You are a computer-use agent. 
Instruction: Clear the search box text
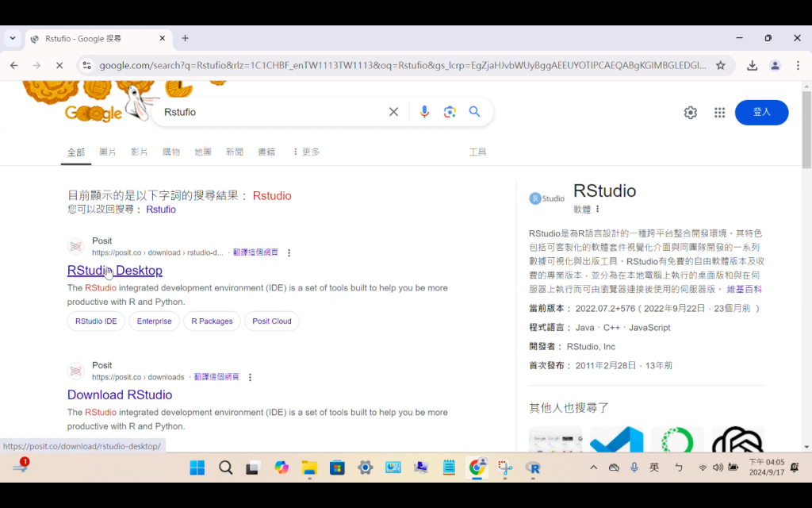click(x=393, y=112)
